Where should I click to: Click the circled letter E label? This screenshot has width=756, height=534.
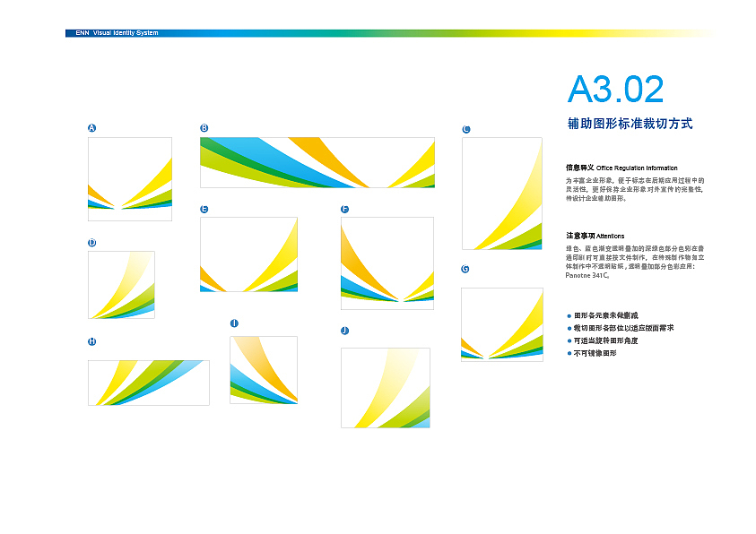click(x=204, y=209)
